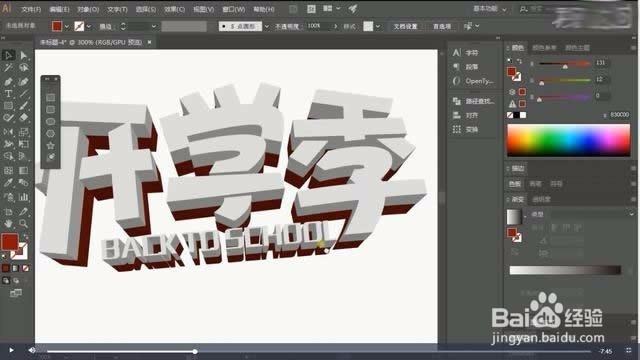Select the Rectangle tool in main toolbar
The height and width of the screenshot is (360, 640).
8,106
